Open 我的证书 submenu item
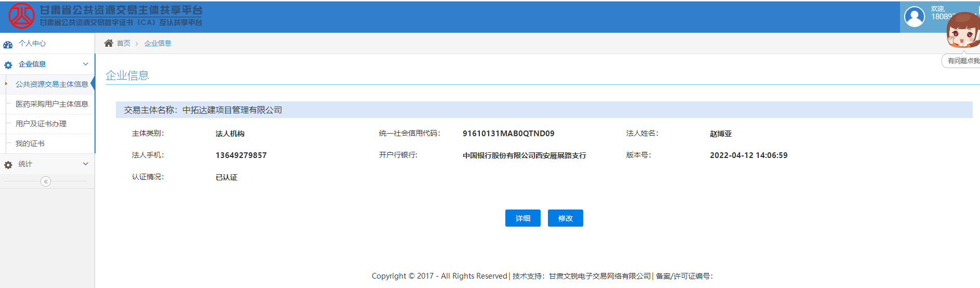980x288 pixels. click(30, 143)
